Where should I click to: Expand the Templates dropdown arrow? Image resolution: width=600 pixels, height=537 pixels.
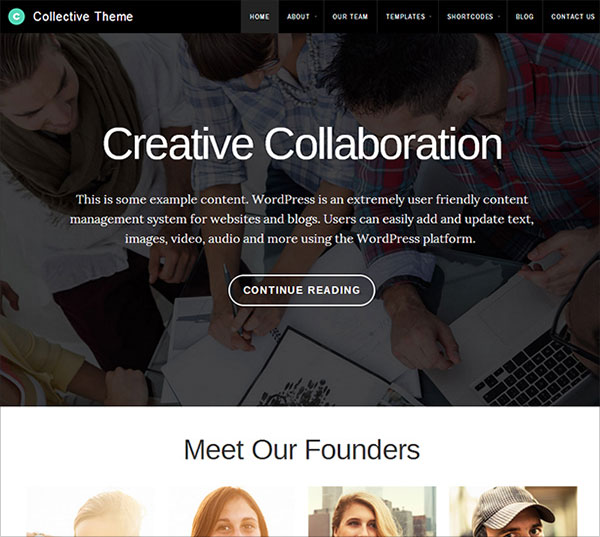(x=430, y=17)
